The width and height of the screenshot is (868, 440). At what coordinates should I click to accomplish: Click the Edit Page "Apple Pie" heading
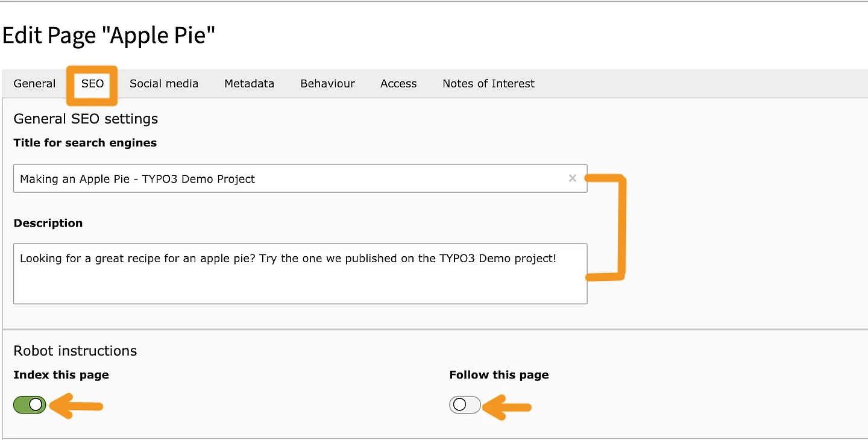[x=109, y=36]
